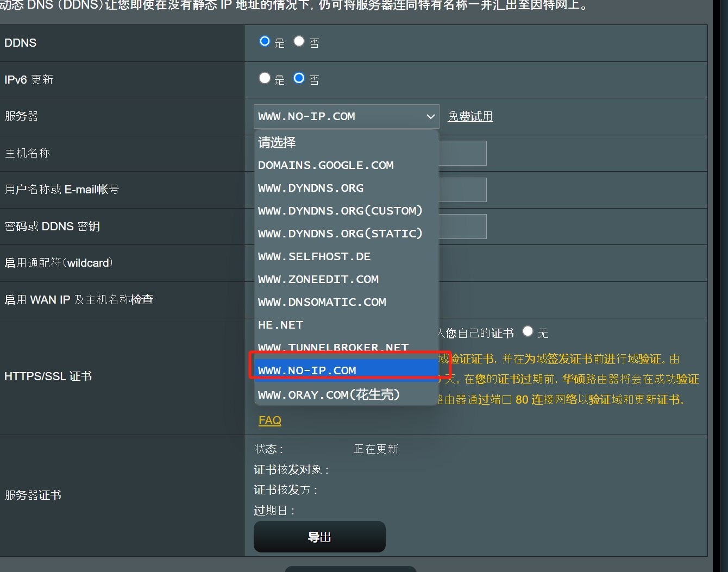The image size is (728, 572).
Task: Click 密码或 DDNS 密钥 input field
Action: pos(462,227)
